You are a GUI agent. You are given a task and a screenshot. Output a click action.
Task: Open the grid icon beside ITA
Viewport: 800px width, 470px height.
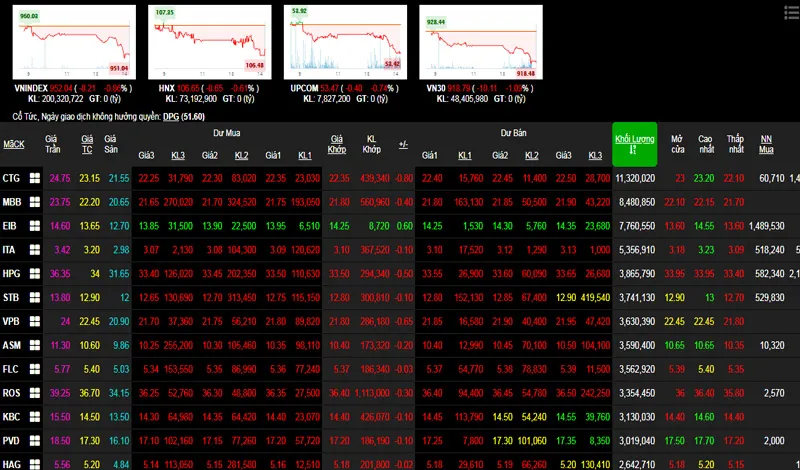point(35,250)
